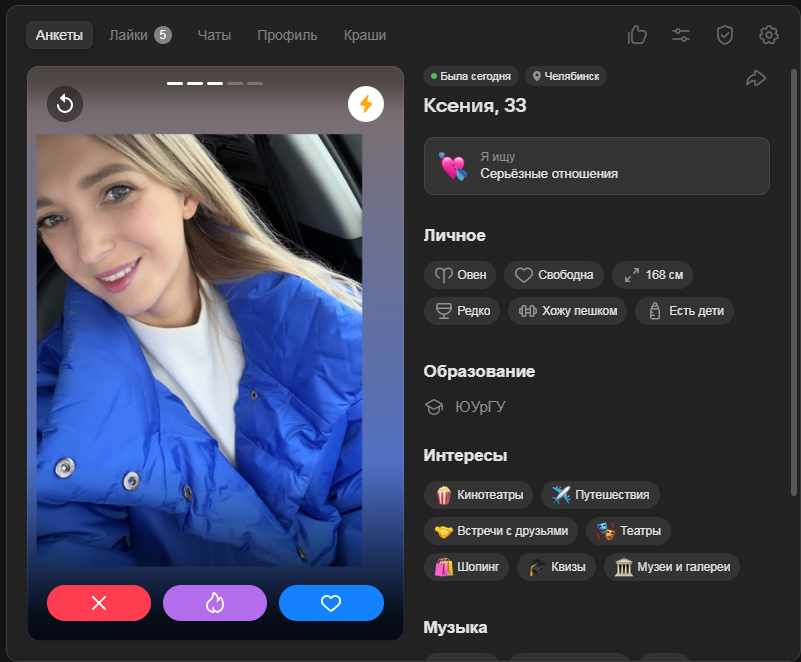Click the Овен zodiac chip

(460, 275)
